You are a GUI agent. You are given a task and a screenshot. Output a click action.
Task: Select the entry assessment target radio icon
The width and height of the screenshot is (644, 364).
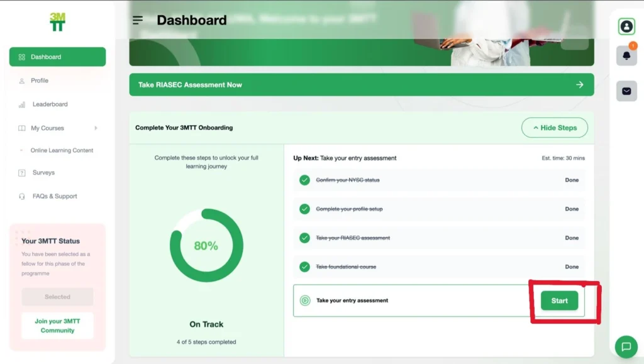pyautogui.click(x=305, y=301)
